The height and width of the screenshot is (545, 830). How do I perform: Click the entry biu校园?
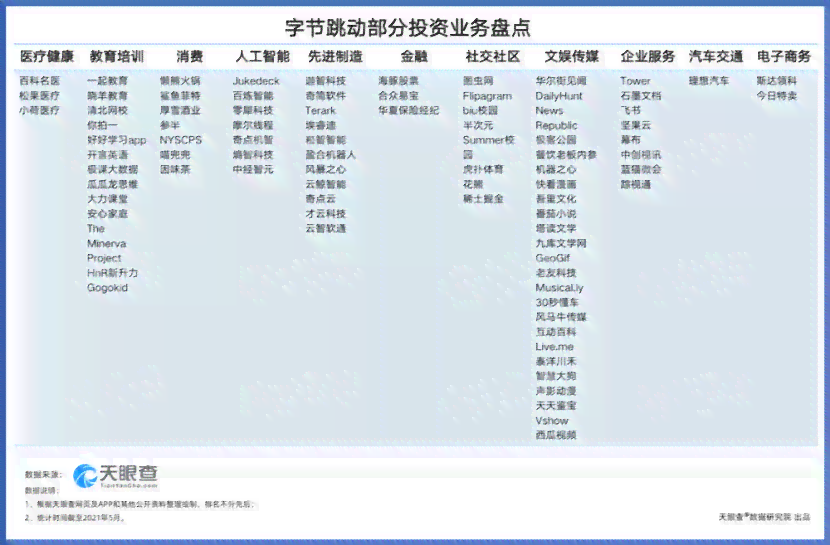click(x=480, y=111)
